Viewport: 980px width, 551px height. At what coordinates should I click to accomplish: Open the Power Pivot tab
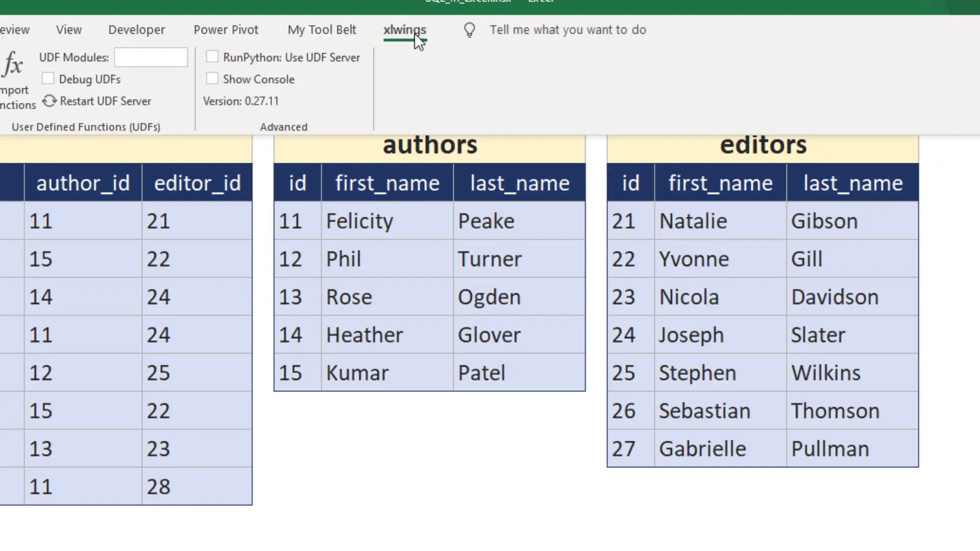pos(226,30)
